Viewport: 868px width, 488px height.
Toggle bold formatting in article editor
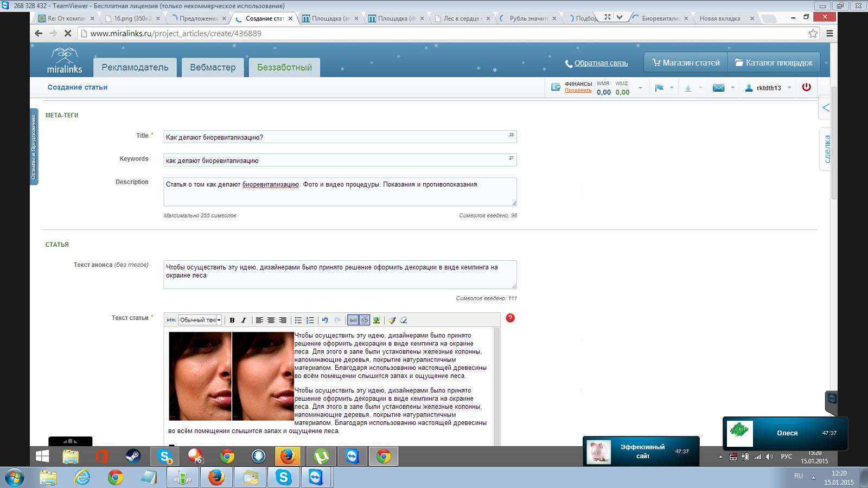click(x=232, y=320)
